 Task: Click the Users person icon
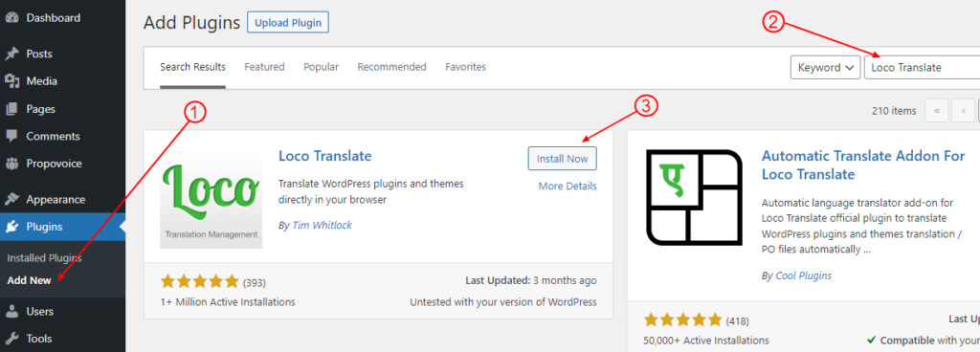coord(11,312)
